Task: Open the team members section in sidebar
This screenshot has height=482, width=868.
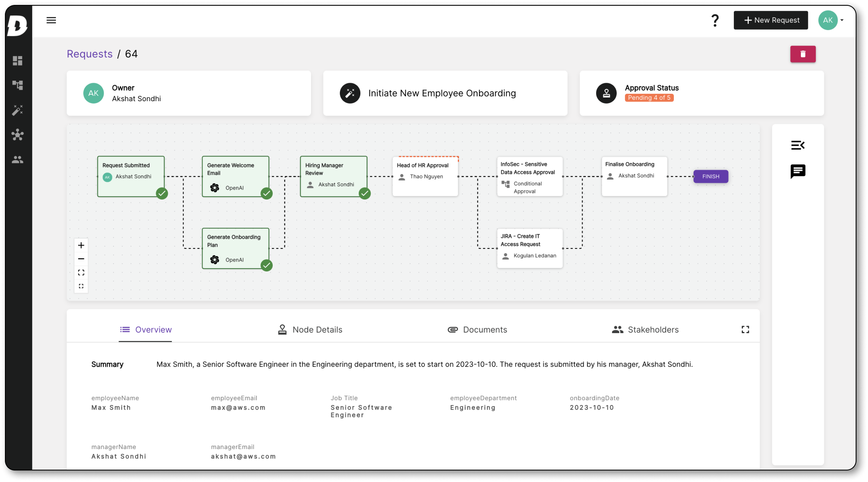Action: coord(18,160)
